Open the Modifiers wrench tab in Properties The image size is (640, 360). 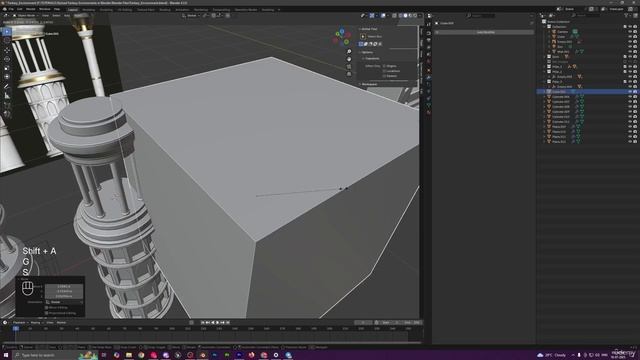(x=429, y=78)
